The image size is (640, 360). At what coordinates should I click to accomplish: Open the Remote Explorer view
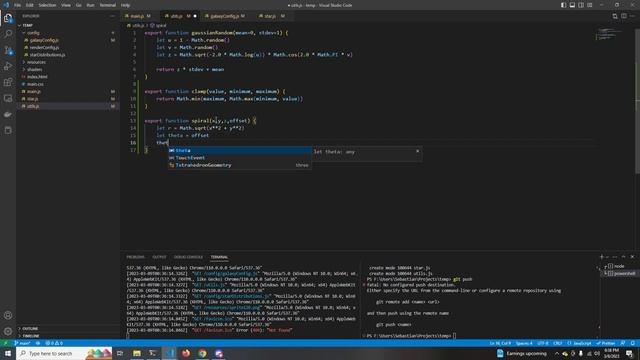tap(8, 98)
